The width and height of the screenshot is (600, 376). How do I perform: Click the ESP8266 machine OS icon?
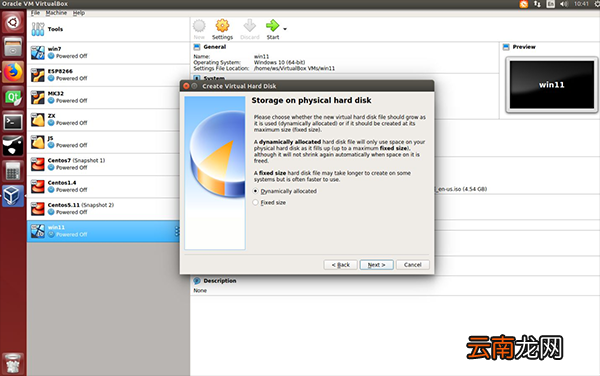pos(38,75)
